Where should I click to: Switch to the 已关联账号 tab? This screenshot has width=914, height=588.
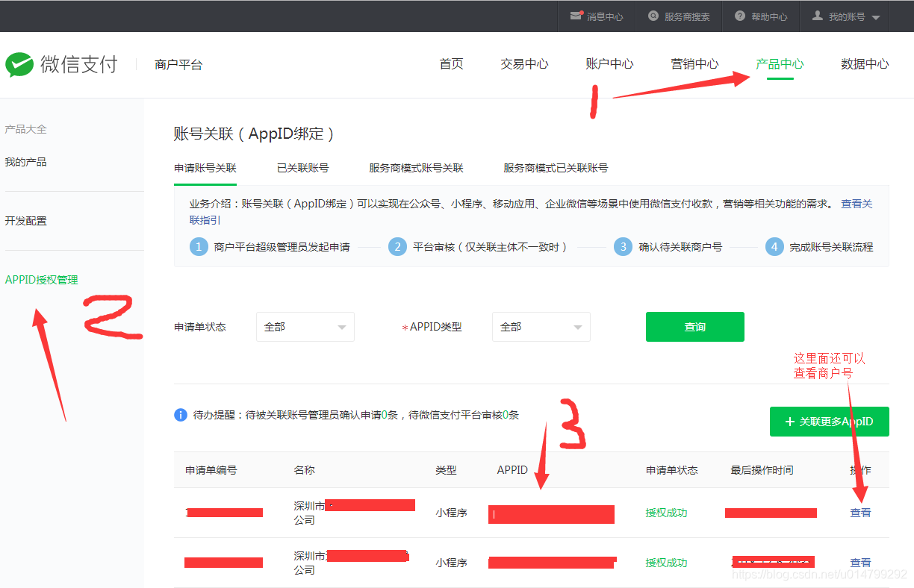pos(302,168)
